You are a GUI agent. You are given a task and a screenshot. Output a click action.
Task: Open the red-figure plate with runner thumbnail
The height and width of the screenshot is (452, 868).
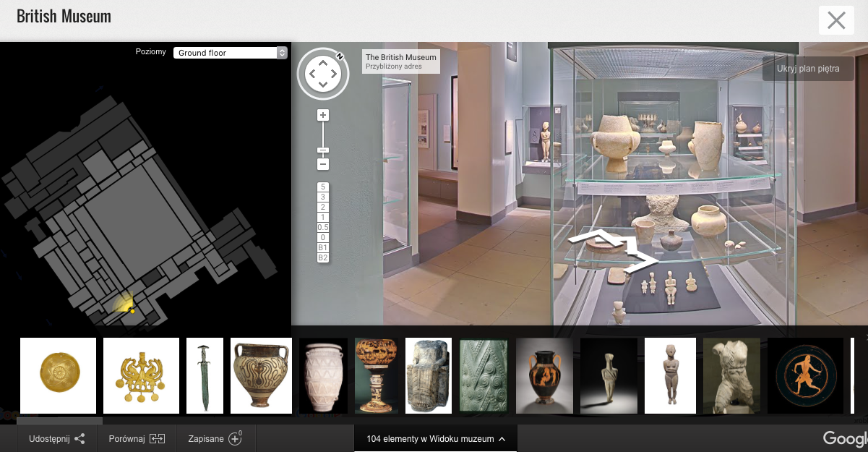tap(805, 375)
